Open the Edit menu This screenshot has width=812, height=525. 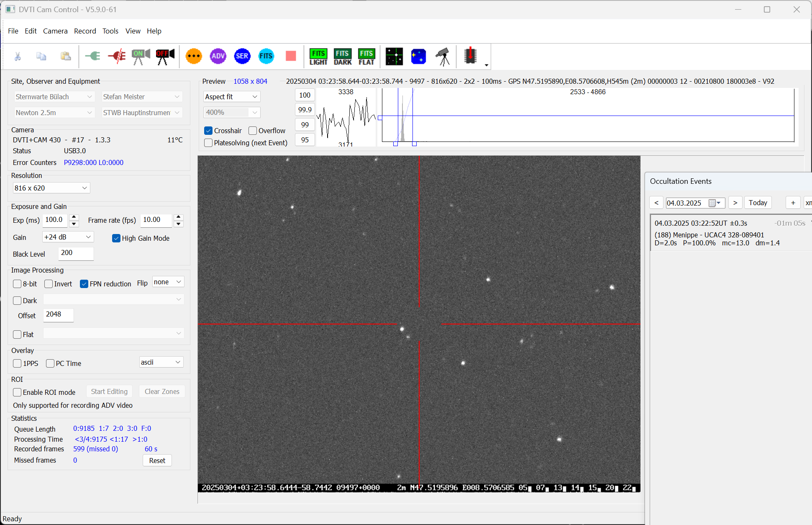[31, 31]
